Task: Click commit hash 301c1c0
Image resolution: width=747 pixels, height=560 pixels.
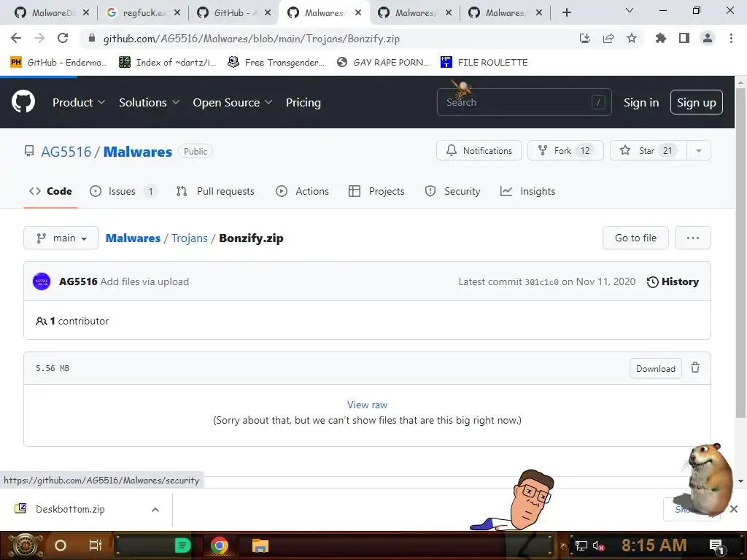Action: (541, 282)
